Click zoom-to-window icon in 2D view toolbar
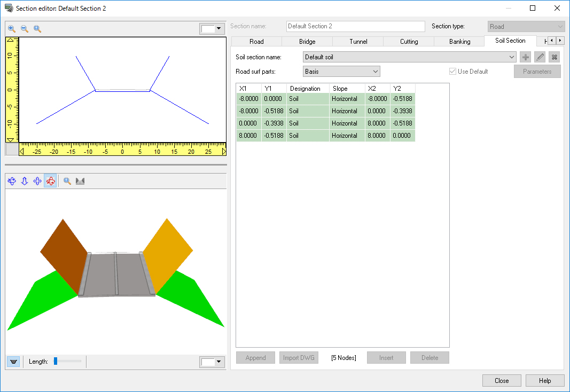The width and height of the screenshot is (570, 392). tap(37, 29)
